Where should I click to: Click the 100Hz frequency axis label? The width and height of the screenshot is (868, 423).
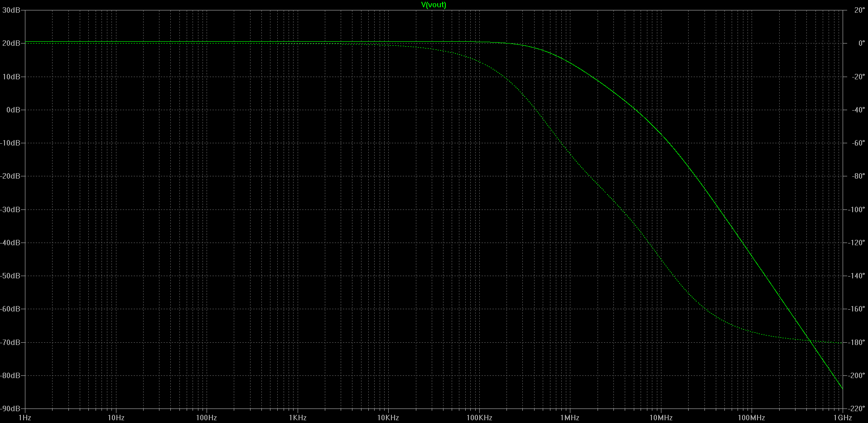207,418
